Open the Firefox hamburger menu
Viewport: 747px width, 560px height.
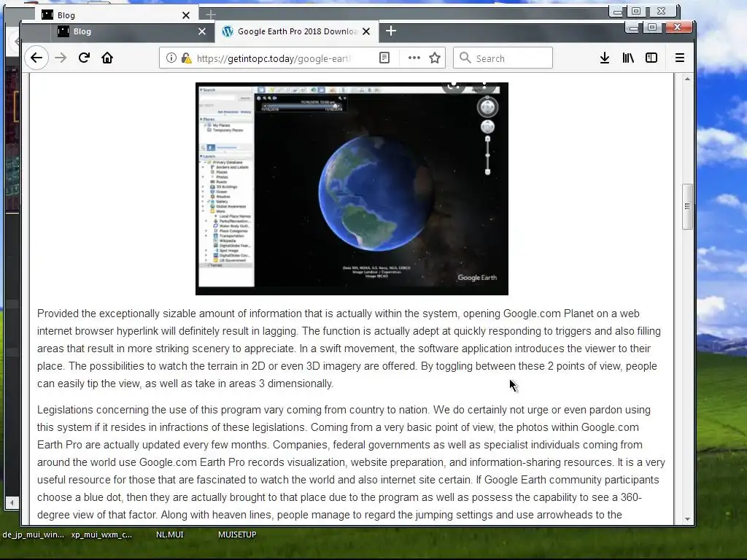point(680,58)
